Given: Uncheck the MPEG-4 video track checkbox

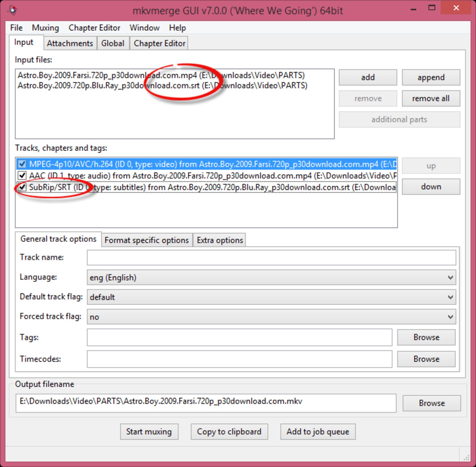Looking at the screenshot, I should 22,164.
